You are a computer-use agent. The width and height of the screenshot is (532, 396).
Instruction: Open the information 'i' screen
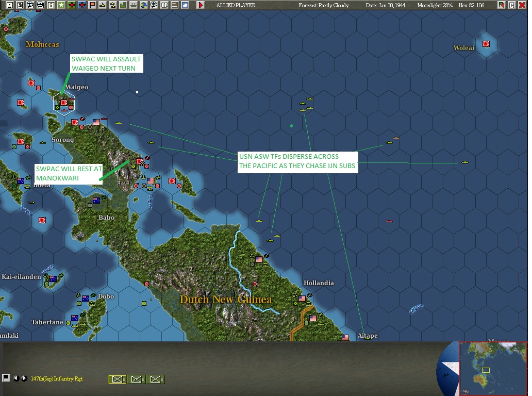click(x=51, y=5)
